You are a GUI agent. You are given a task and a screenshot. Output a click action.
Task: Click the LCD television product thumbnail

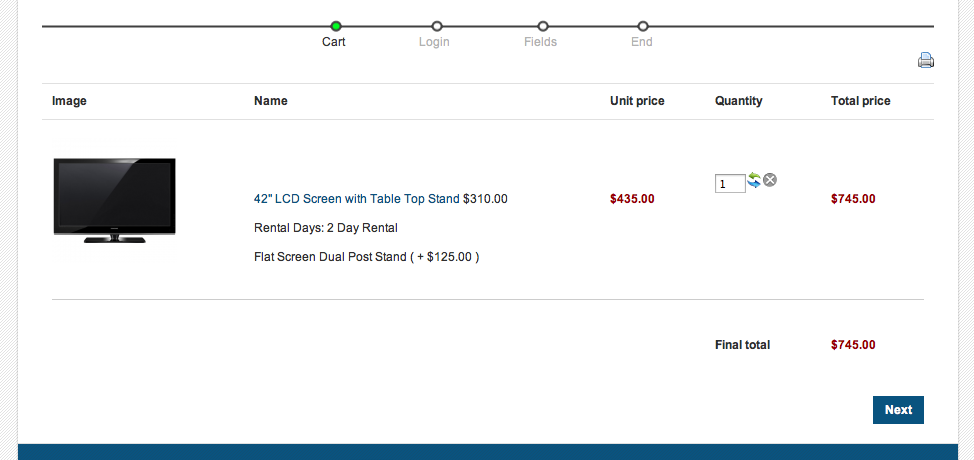[x=114, y=200]
